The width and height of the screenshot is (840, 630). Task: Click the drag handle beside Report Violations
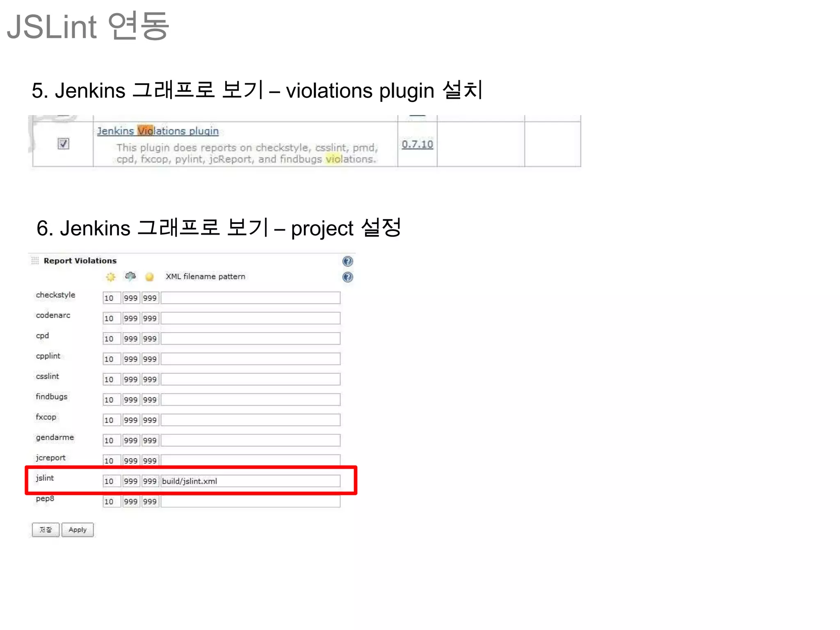tap(35, 261)
